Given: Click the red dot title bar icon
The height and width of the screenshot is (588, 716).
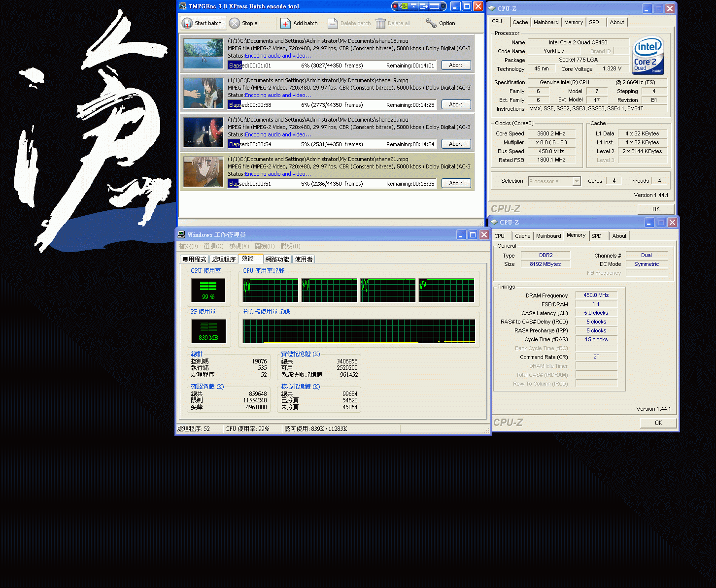Looking at the screenshot, I should point(395,6).
